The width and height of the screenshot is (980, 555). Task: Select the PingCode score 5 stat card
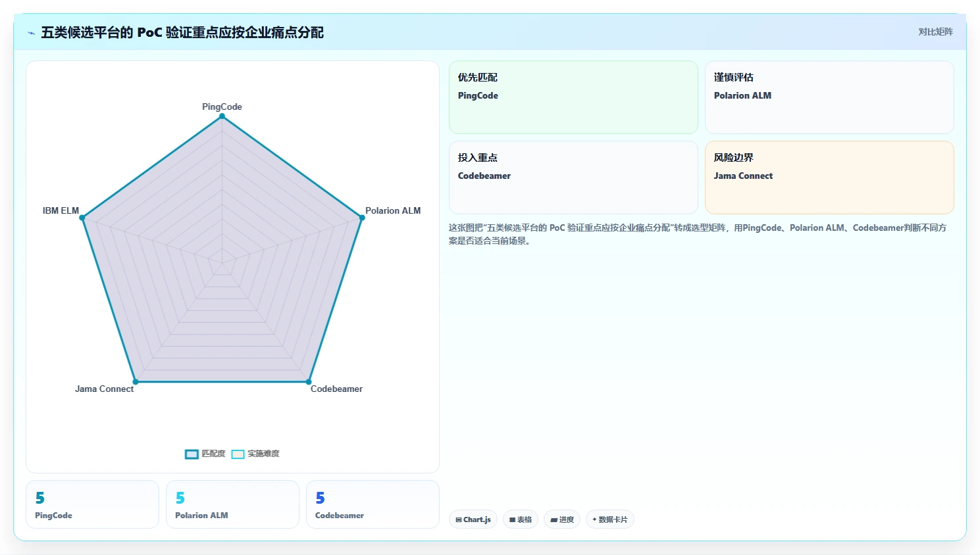click(x=92, y=504)
